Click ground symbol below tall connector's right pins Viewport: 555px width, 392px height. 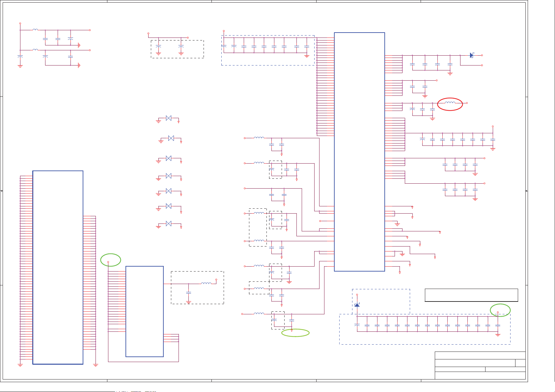click(96, 365)
